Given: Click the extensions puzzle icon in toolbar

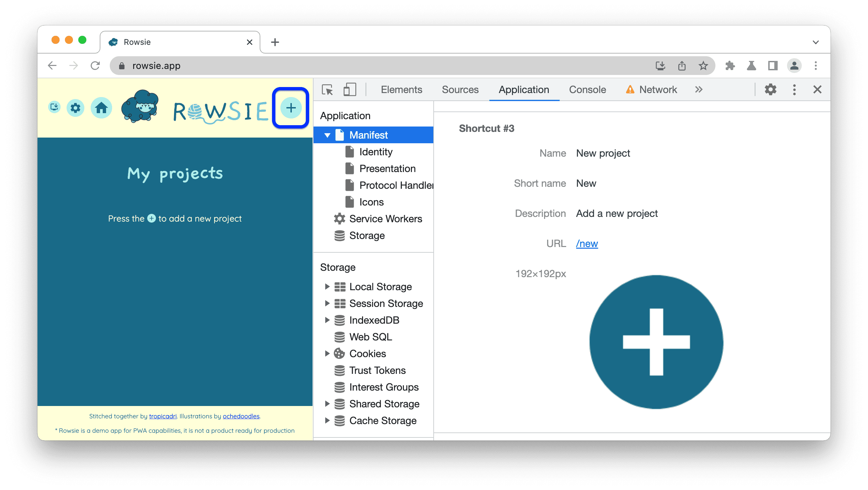Looking at the screenshot, I should click(729, 66).
